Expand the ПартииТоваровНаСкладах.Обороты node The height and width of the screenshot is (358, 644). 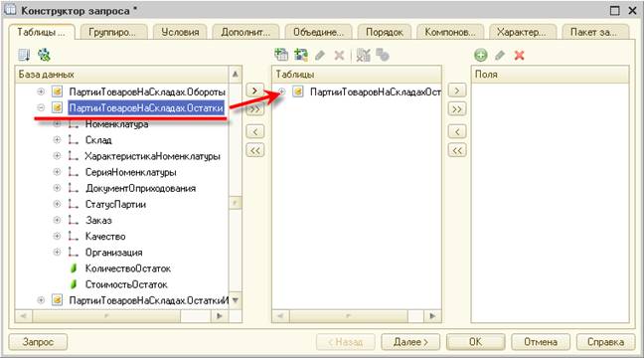pyautogui.click(x=41, y=91)
